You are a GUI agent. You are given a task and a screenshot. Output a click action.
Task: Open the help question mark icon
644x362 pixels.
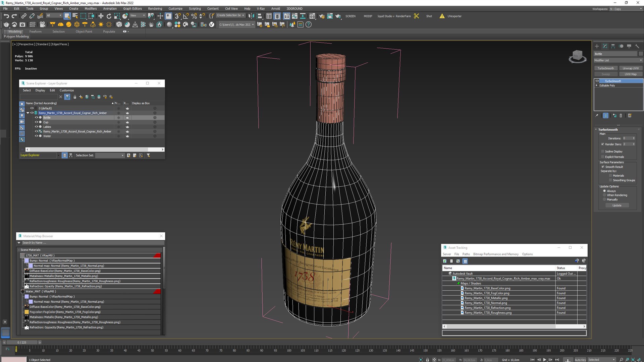point(309,24)
